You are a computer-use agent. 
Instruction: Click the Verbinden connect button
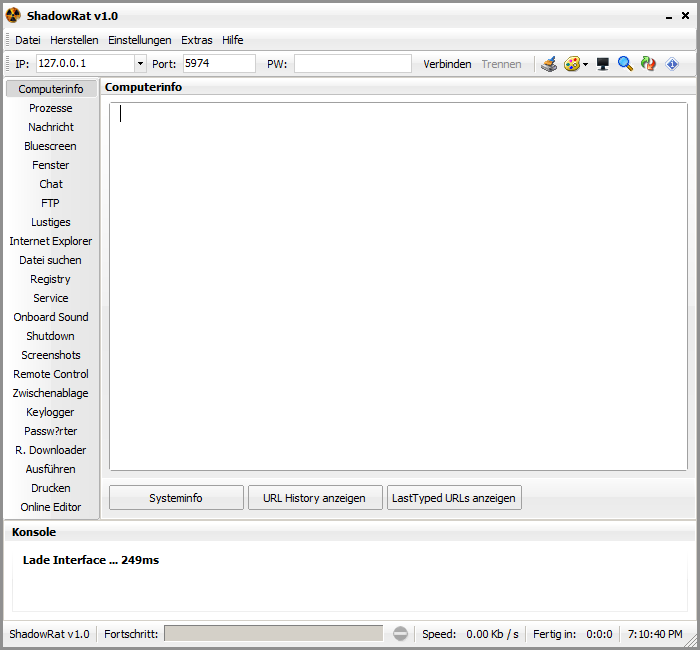pos(447,64)
